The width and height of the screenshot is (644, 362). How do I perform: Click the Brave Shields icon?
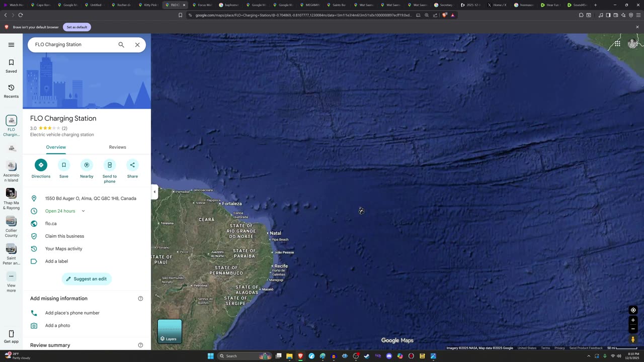click(x=444, y=15)
